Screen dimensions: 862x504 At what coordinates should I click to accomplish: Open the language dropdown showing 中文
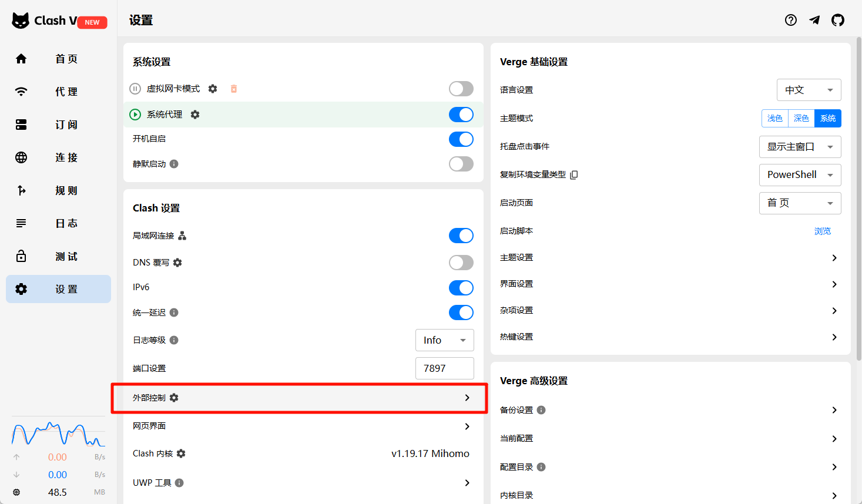[809, 90]
